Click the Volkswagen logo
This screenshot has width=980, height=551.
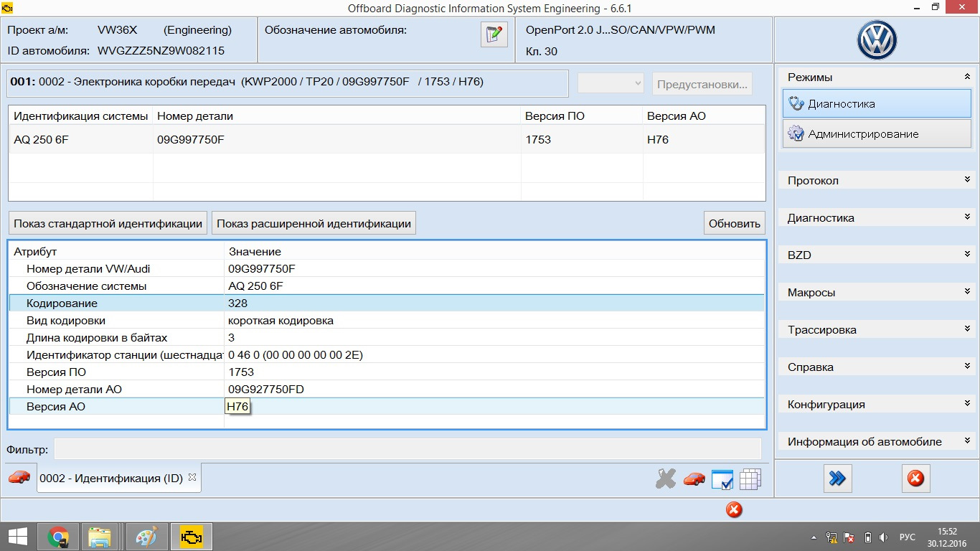(877, 40)
